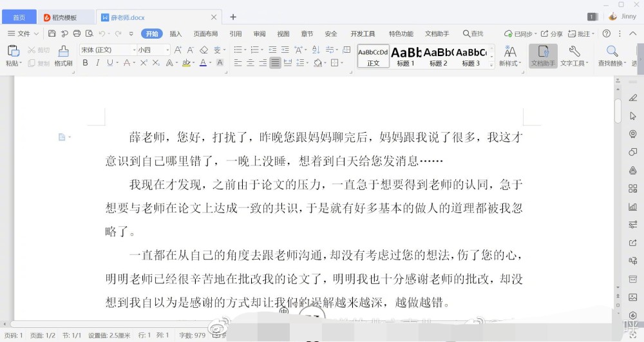644x342 pixels.
Task: Open the image icon in right sidebar
Action: pos(633,297)
